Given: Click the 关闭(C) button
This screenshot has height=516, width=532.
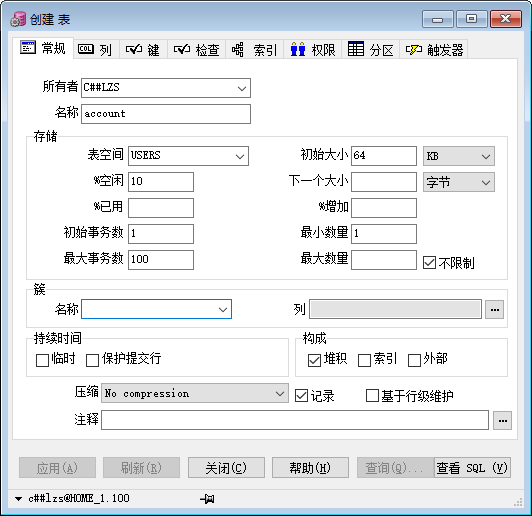Looking at the screenshot, I should (x=226, y=468).
